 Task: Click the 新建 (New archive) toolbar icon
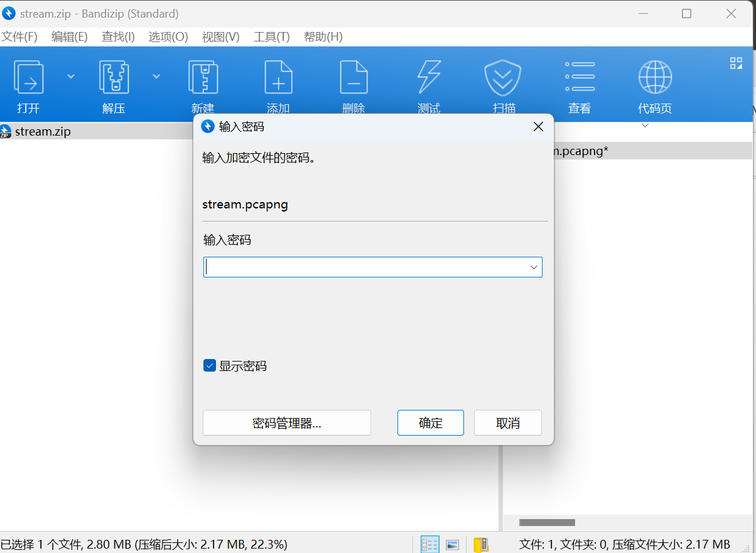click(x=203, y=77)
